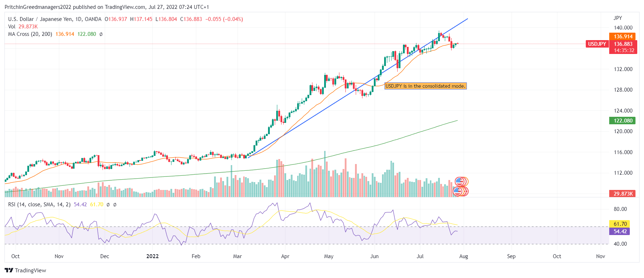Viewport: 644px width, 278px height.
Task: Click the red 29.873K volume axis tag
Action: (623, 194)
